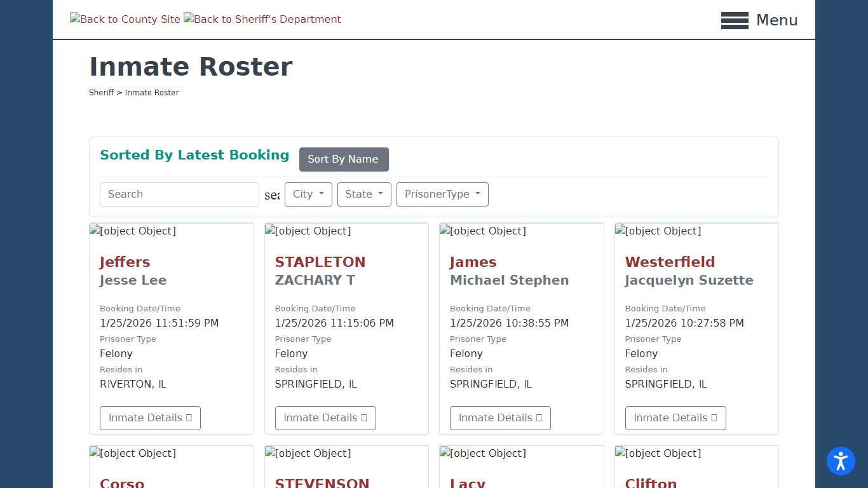The image size is (868, 488).
Task: Select the Inmate Roster breadcrumb item
Action: [x=152, y=92]
